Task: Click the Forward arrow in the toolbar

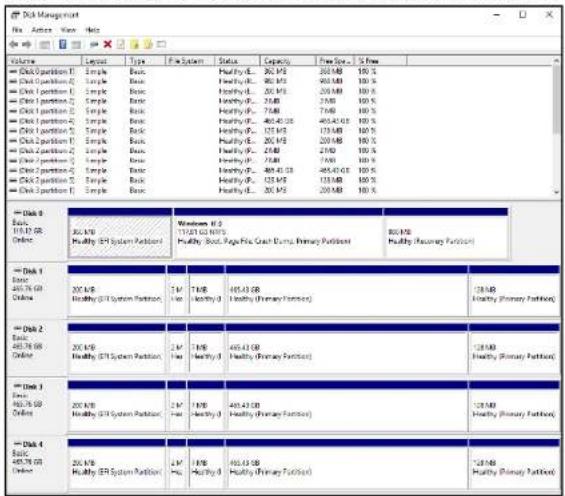Action: [27, 44]
